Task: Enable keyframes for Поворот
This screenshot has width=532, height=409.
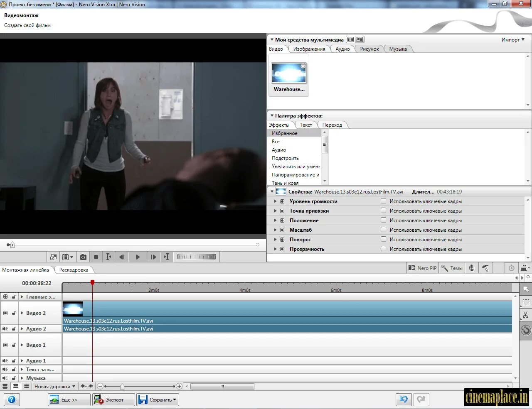Action: tap(383, 239)
